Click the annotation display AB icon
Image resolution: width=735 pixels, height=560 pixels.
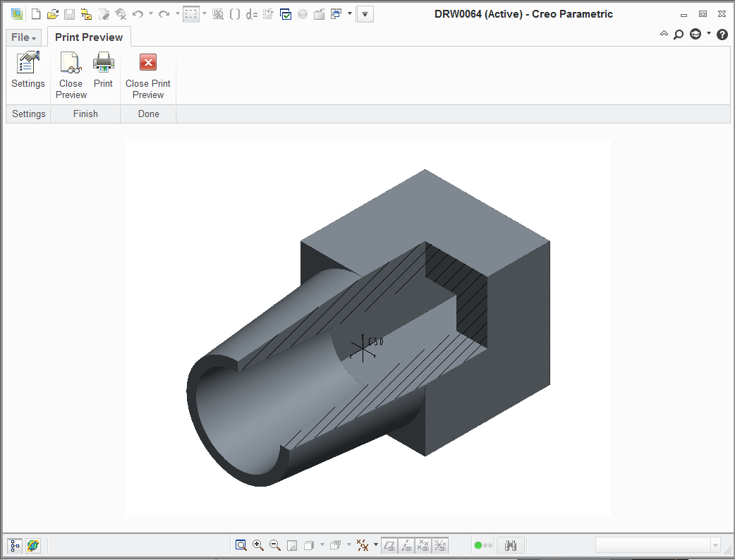click(x=336, y=545)
